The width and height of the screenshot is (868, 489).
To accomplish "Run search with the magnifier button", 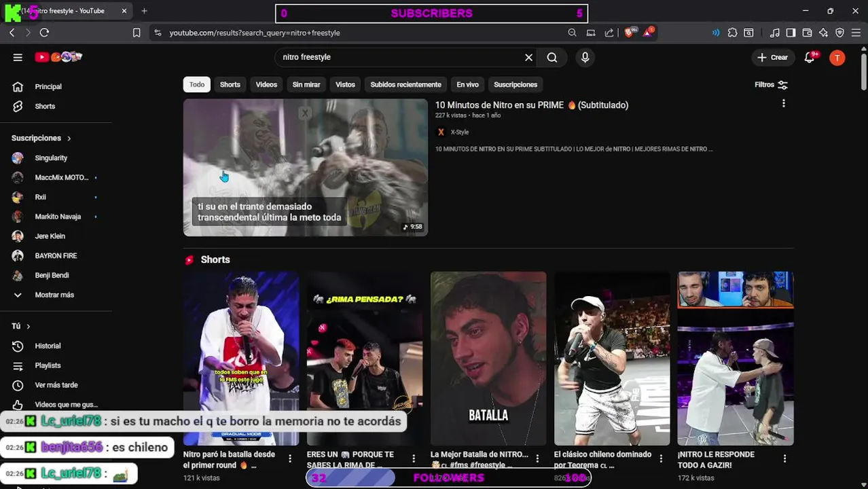I will [x=552, y=57].
